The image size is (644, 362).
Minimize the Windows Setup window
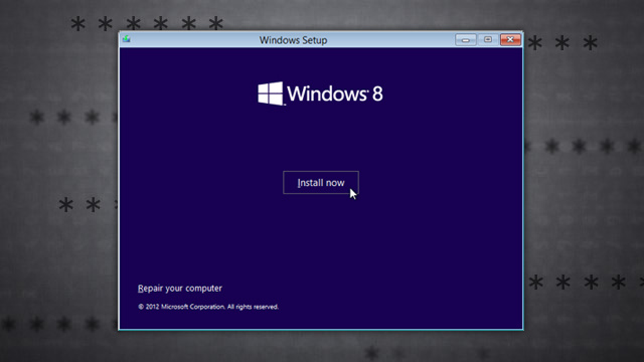pos(466,40)
